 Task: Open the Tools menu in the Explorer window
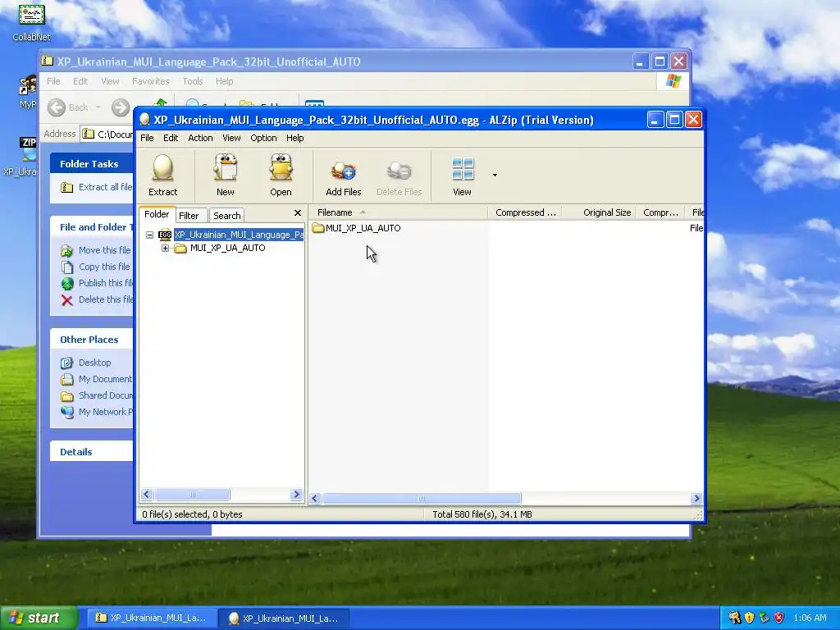pos(192,81)
